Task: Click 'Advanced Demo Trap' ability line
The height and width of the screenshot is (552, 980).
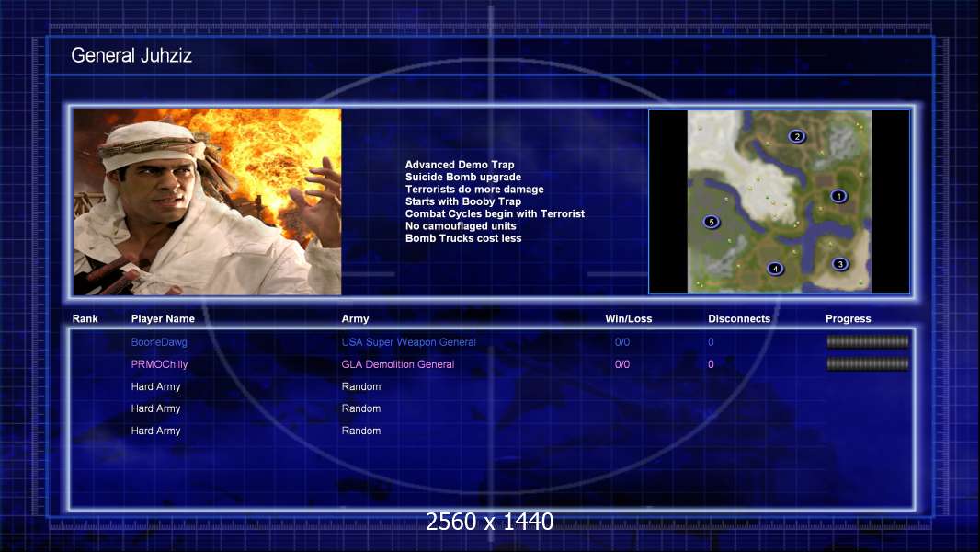Action: (460, 165)
